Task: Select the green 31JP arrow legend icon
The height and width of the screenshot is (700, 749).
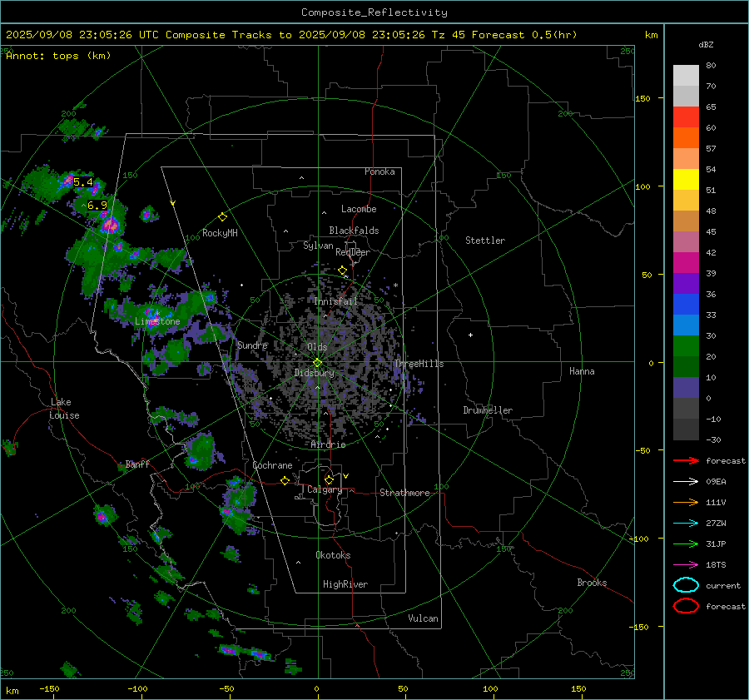Action: tap(686, 544)
